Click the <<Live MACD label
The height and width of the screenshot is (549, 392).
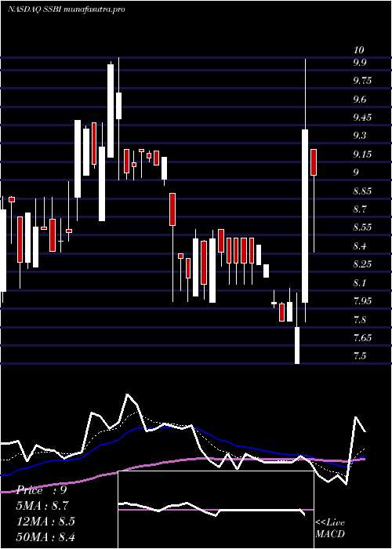coord(330,528)
